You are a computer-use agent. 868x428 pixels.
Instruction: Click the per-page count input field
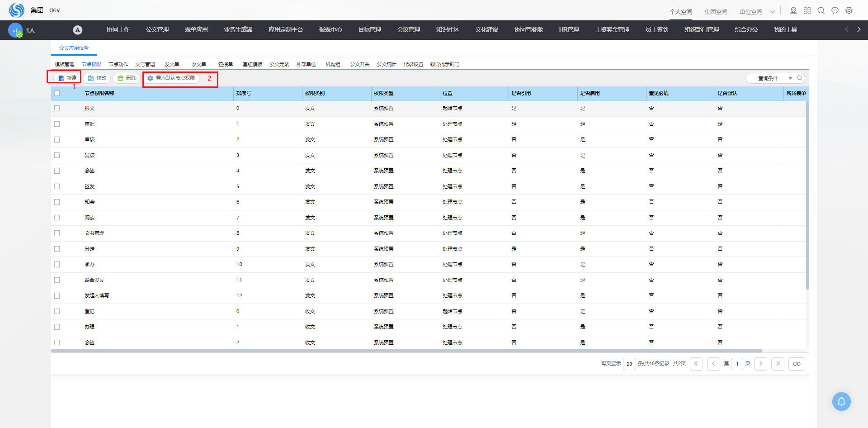click(629, 364)
